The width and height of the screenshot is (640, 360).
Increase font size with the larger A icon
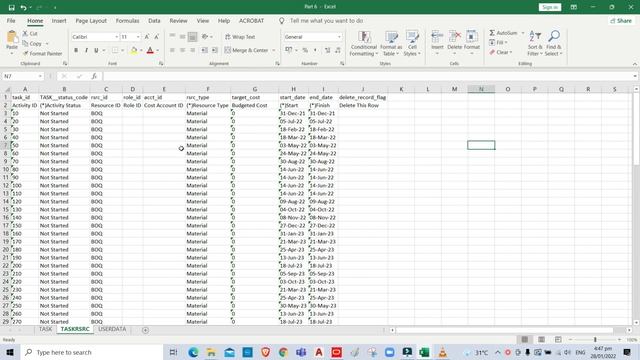(147, 37)
